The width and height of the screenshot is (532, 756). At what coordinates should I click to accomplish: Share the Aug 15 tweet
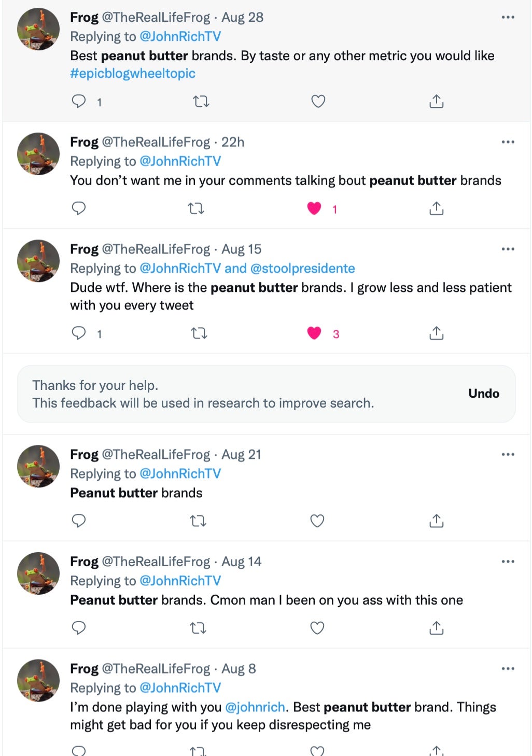(x=437, y=333)
